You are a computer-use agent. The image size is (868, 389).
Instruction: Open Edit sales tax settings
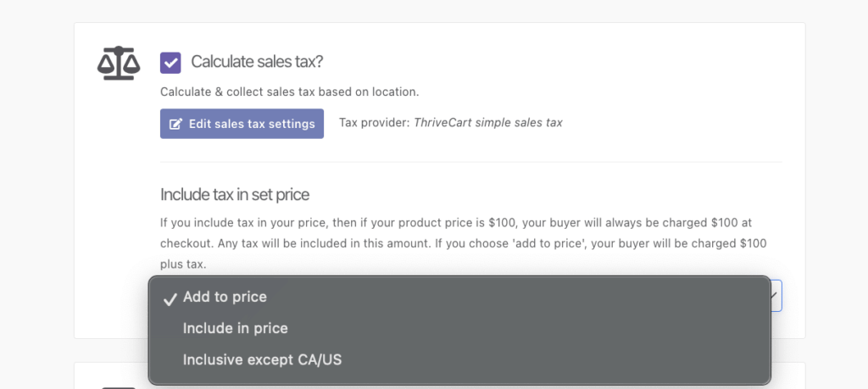pyautogui.click(x=242, y=124)
